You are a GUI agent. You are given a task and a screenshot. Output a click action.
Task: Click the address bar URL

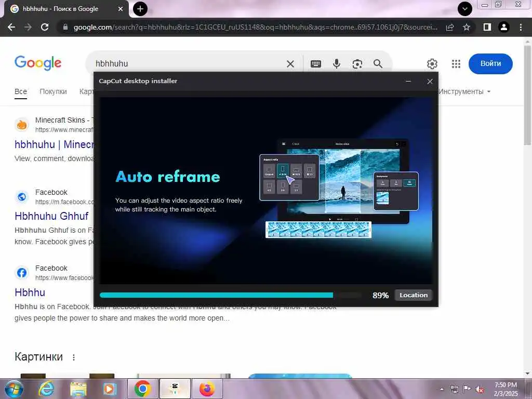255,27
